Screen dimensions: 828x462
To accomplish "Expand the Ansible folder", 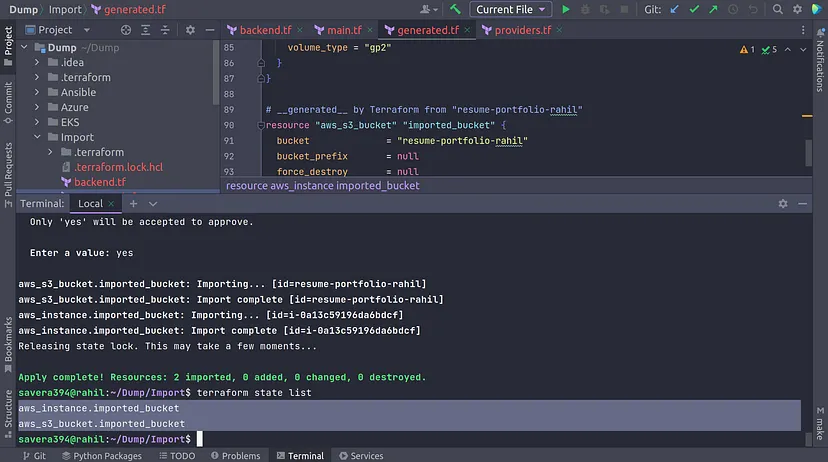I will coord(37,92).
